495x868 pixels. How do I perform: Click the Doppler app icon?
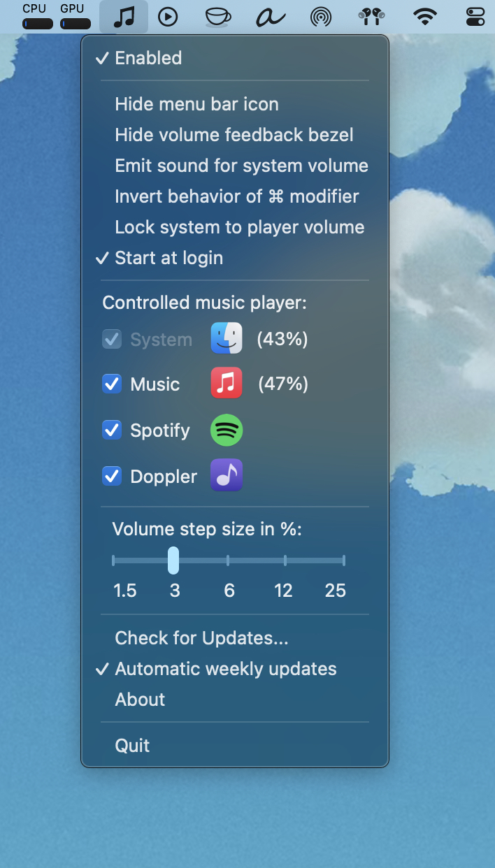(226, 475)
